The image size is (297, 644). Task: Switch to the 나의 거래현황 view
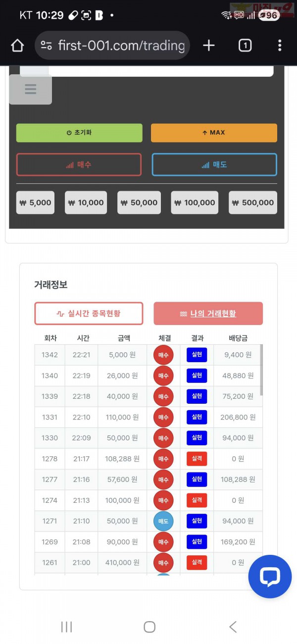pyautogui.click(x=208, y=313)
